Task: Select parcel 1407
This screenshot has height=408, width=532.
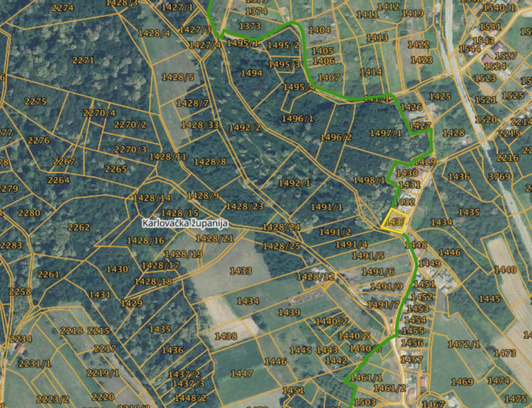Action: pos(329,77)
